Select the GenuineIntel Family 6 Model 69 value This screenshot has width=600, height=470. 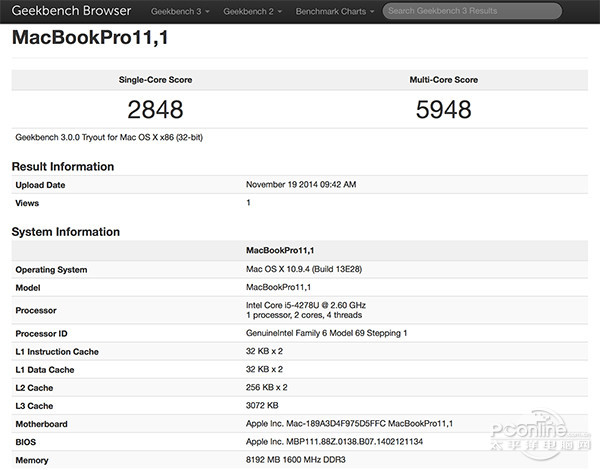pyautogui.click(x=326, y=333)
